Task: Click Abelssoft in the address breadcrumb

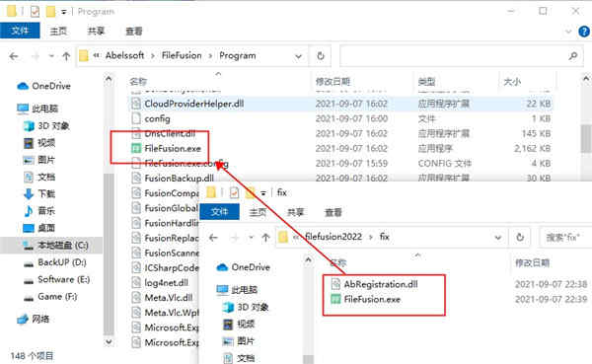Action: coord(125,55)
